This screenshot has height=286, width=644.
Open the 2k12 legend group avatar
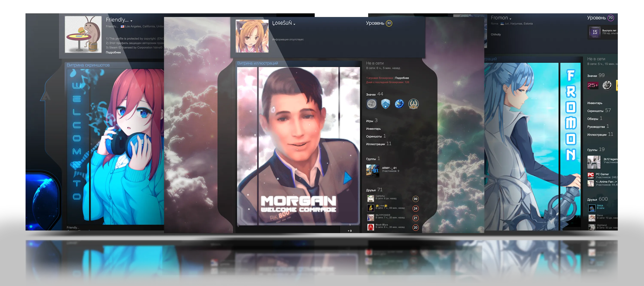click(594, 162)
